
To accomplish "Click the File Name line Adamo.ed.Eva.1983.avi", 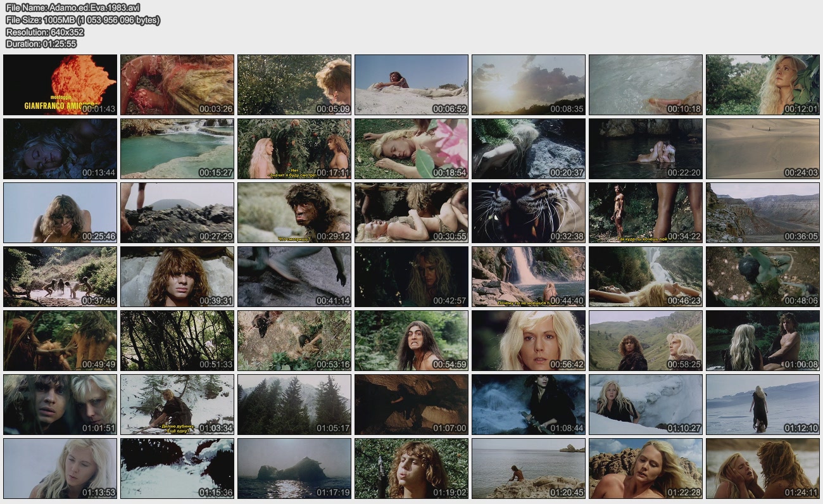I will coord(73,8).
